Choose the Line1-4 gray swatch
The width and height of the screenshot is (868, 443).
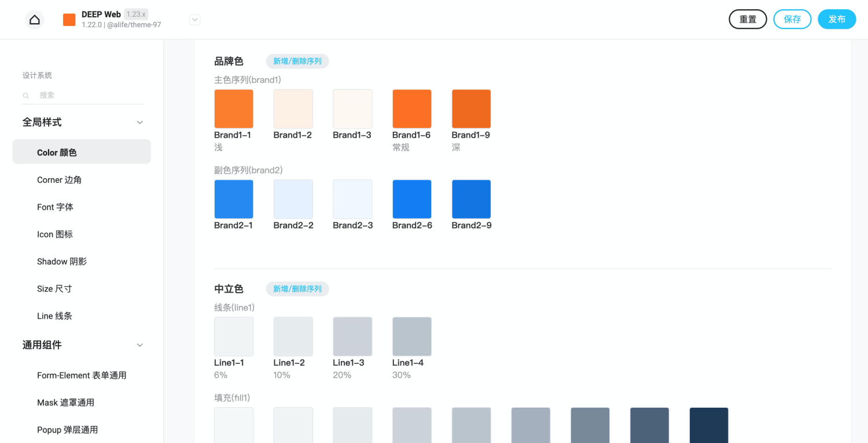412,337
